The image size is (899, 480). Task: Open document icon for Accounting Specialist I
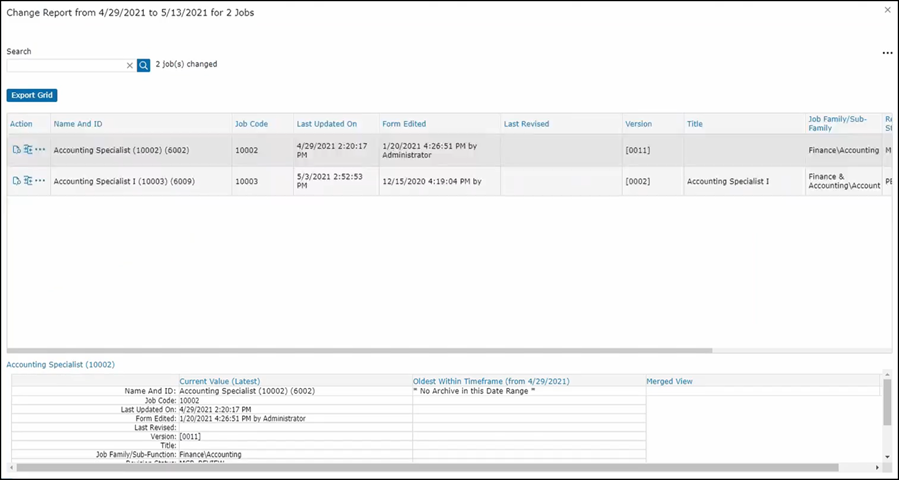click(x=16, y=181)
